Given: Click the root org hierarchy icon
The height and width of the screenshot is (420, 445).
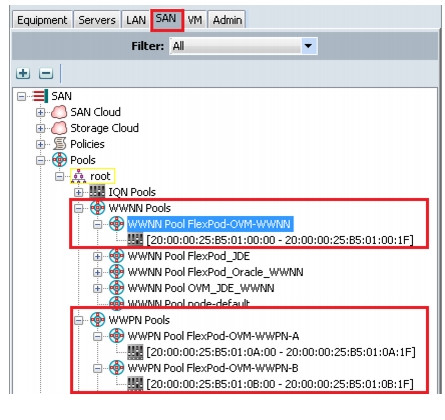Looking at the screenshot, I should pos(79,176).
